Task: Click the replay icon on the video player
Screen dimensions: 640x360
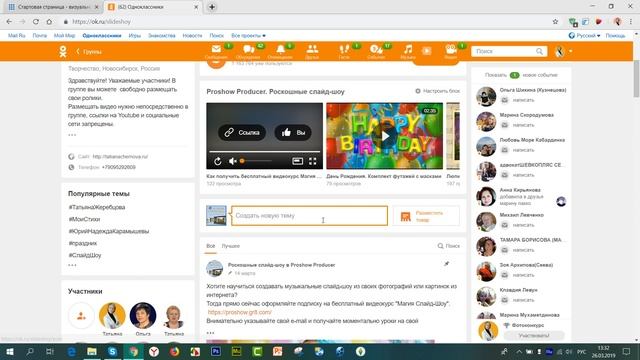Action: tap(218, 161)
